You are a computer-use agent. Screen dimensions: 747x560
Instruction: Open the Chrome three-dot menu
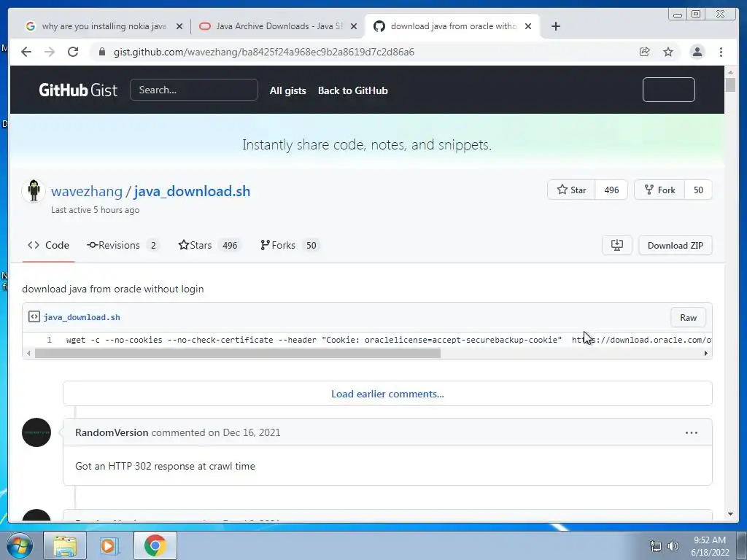[x=721, y=52]
